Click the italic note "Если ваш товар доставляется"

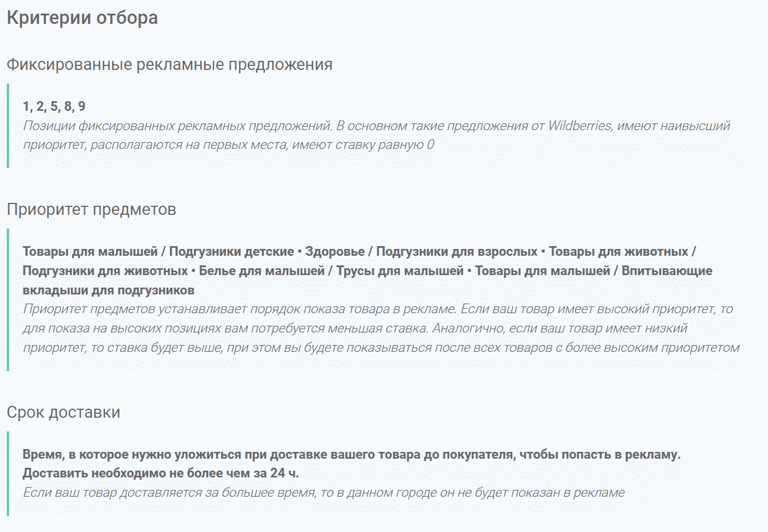tap(323, 492)
